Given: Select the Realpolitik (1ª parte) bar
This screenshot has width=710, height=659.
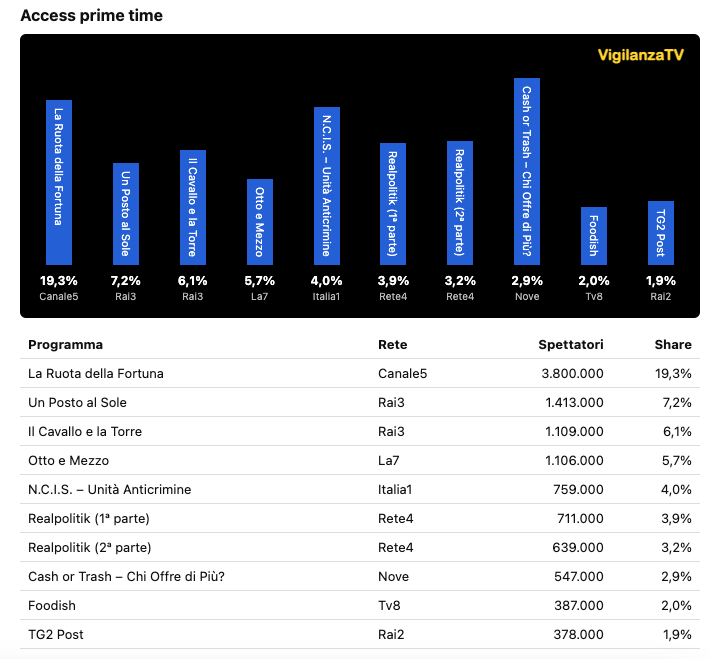Looking at the screenshot, I should (393, 204).
